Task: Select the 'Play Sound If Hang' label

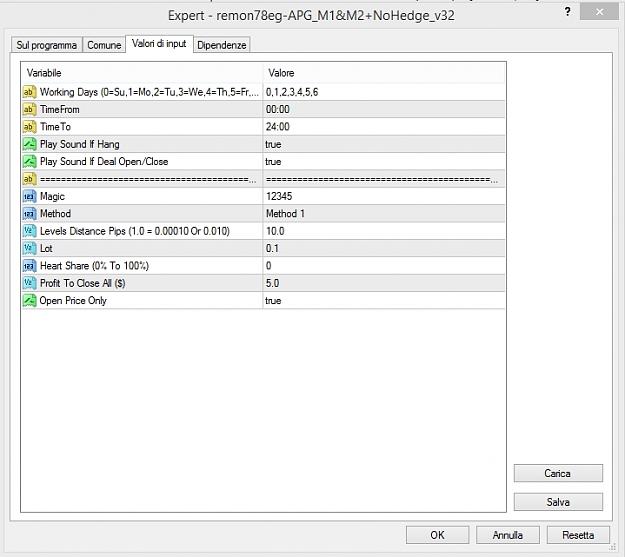Action: coord(80,144)
